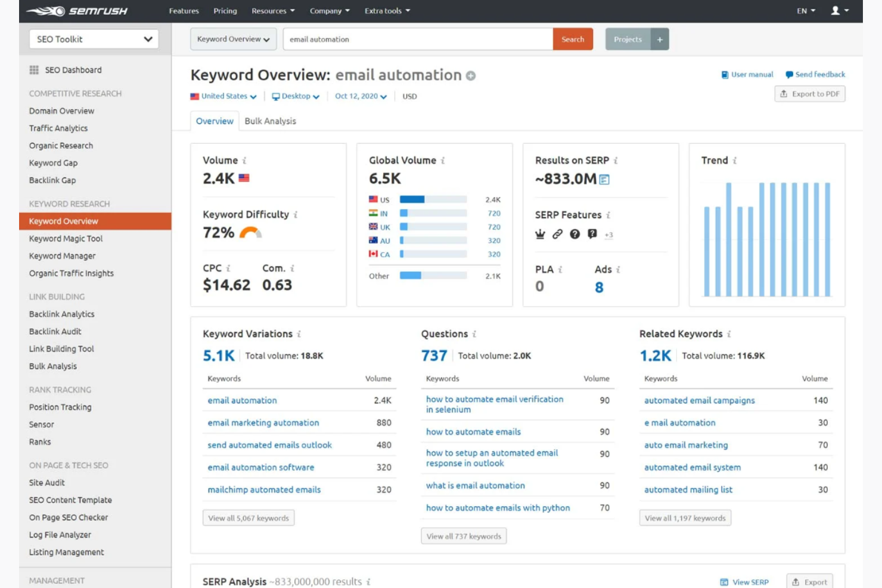Click the email automation search input field
This screenshot has height=588, width=882.
pos(418,39)
